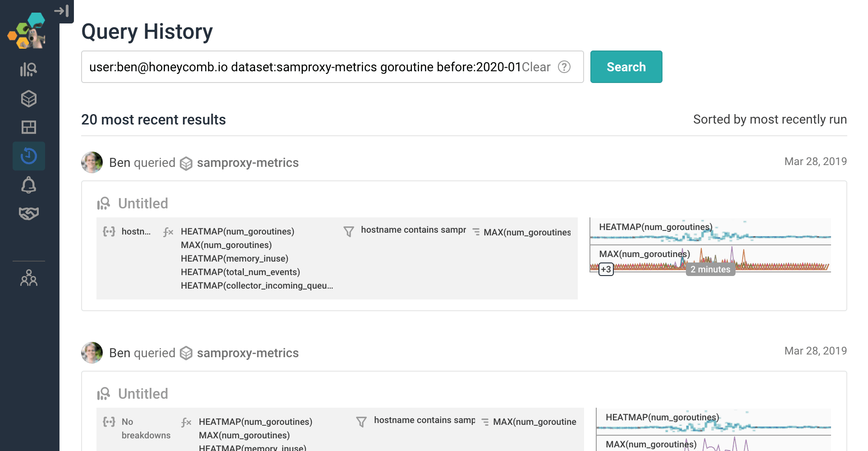Expand the collapsed sidebar using arrow icon
Screen dimensions: 868x451
(62, 10)
